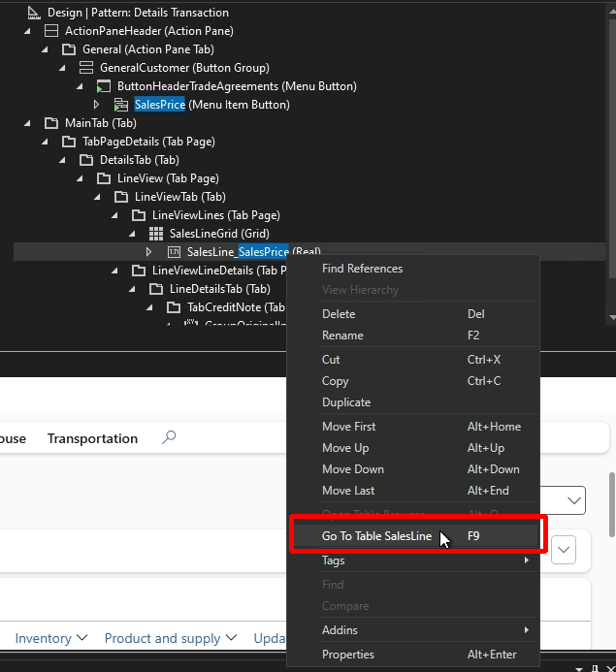616x672 pixels.
Task: Collapse the LineViewLines tab page node
Action: click(x=114, y=215)
